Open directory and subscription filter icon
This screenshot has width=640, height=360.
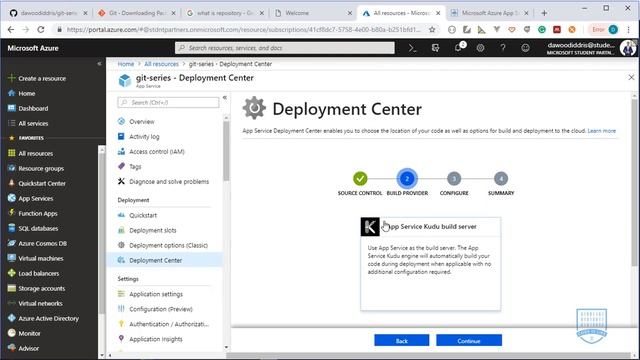(436, 48)
